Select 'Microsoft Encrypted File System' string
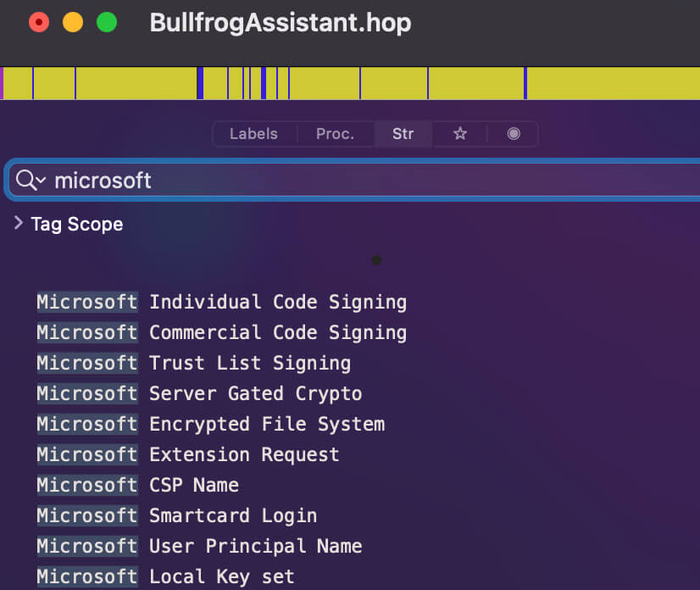700x590 pixels. [210, 424]
